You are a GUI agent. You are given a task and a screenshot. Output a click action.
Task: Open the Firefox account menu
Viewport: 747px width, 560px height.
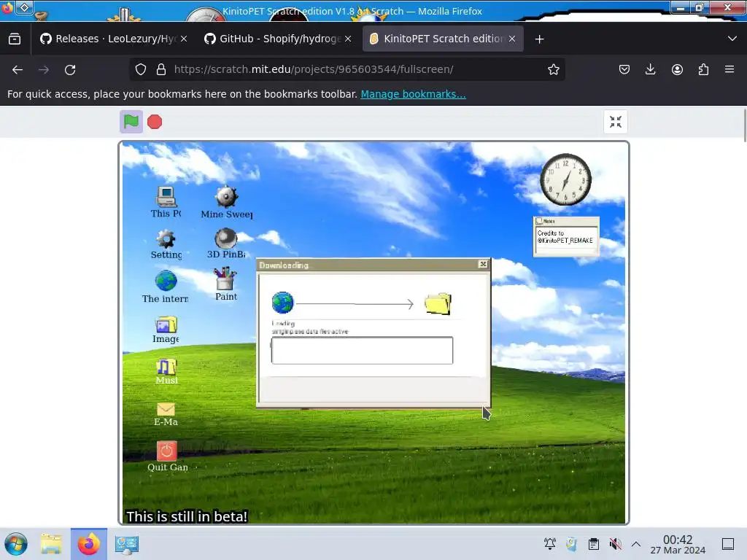(677, 69)
